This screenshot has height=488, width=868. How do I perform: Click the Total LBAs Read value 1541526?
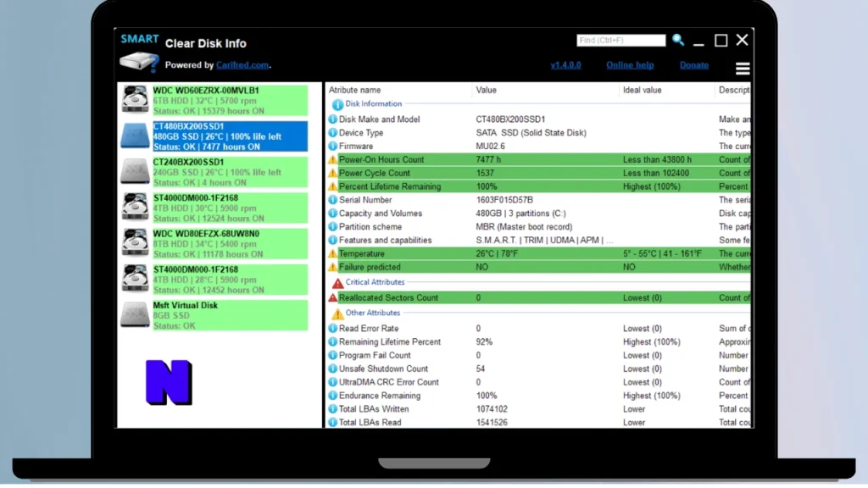(492, 422)
